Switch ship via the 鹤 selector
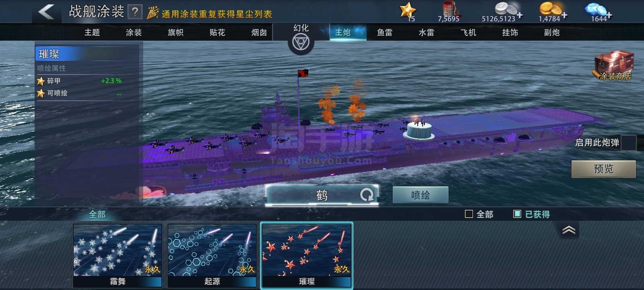 322,195
